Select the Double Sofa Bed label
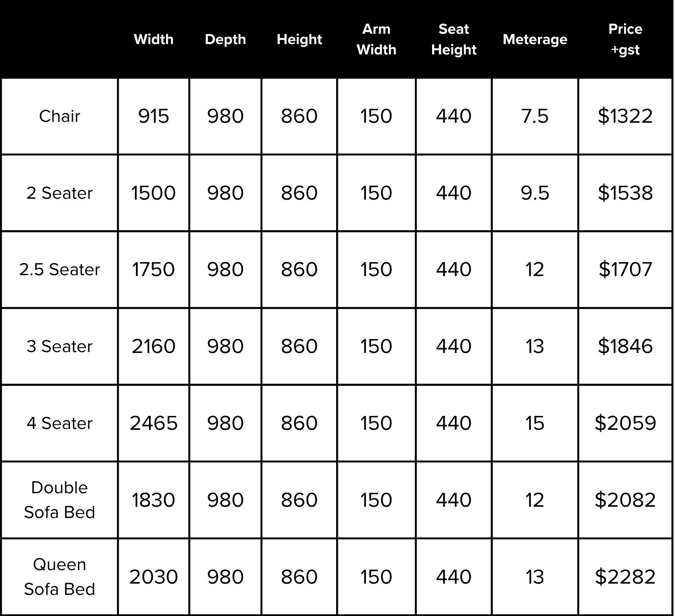This screenshot has height=616, width=675. pyautogui.click(x=59, y=500)
